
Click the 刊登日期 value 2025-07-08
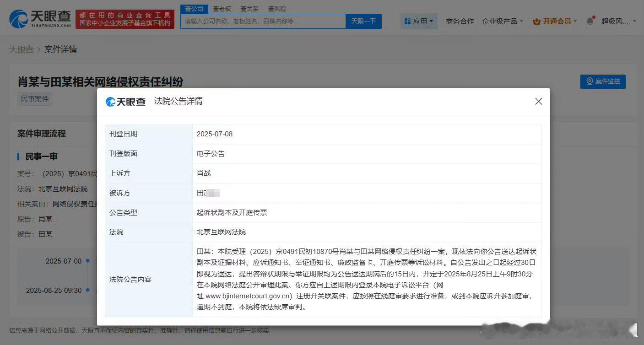(x=215, y=134)
